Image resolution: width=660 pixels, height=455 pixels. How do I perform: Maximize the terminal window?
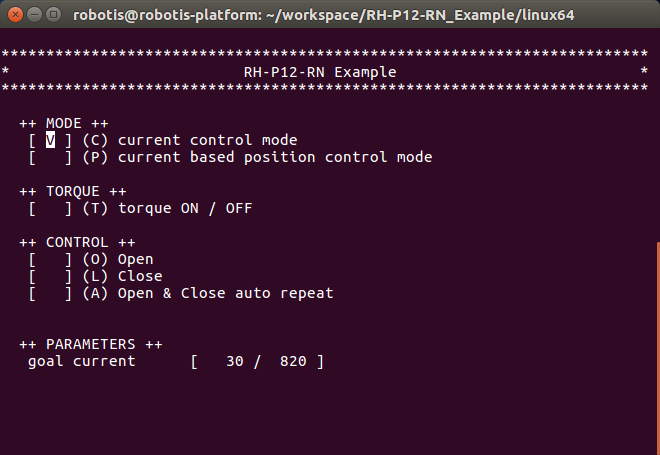coord(53,15)
